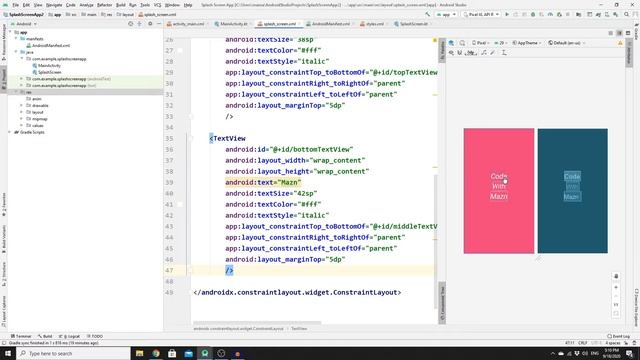Open Search Everywhere magnifier in the toolbar
The image size is (640, 360).
[627, 15]
